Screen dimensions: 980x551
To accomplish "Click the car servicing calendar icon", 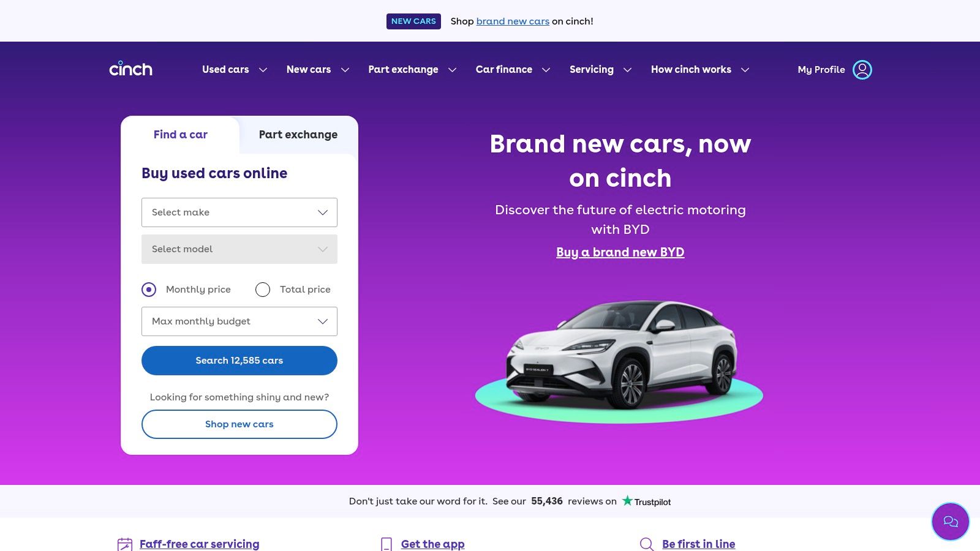I will [x=125, y=544].
